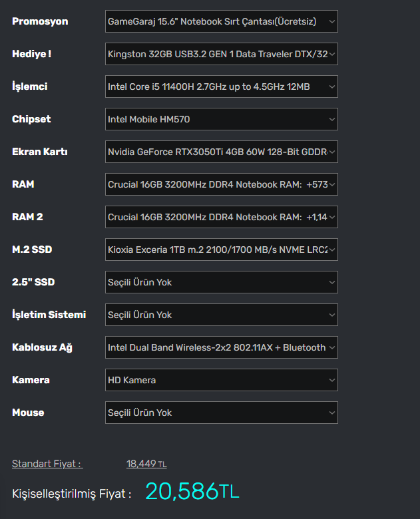Screen dimensions: 420x519
Task: Expand the RAM dropdown
Action: point(221,184)
